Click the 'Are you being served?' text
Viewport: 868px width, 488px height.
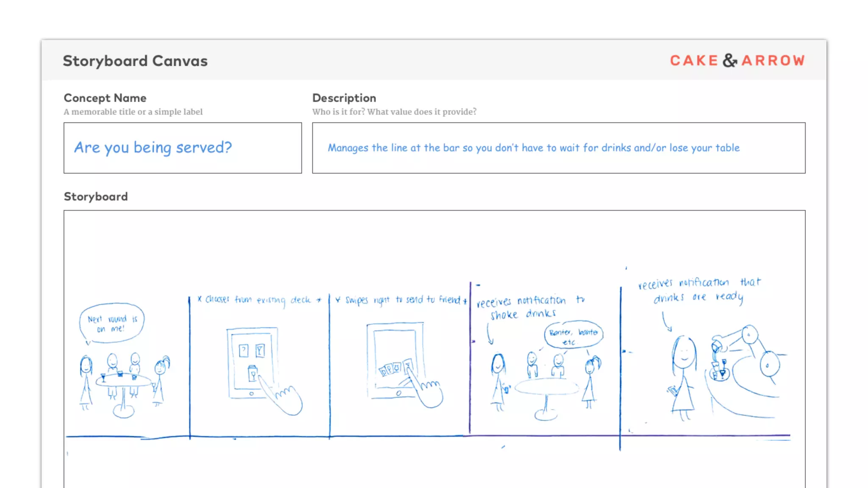153,147
